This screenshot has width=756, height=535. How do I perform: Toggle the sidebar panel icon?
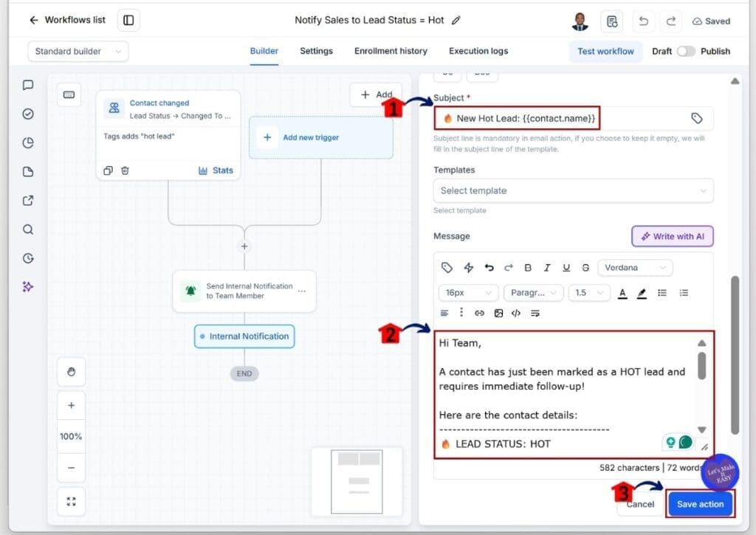128,20
